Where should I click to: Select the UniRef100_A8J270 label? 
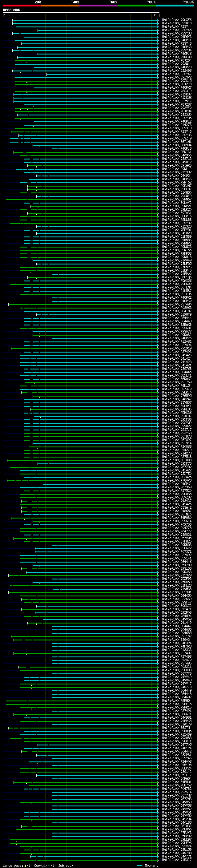pyautogui.click(x=177, y=84)
